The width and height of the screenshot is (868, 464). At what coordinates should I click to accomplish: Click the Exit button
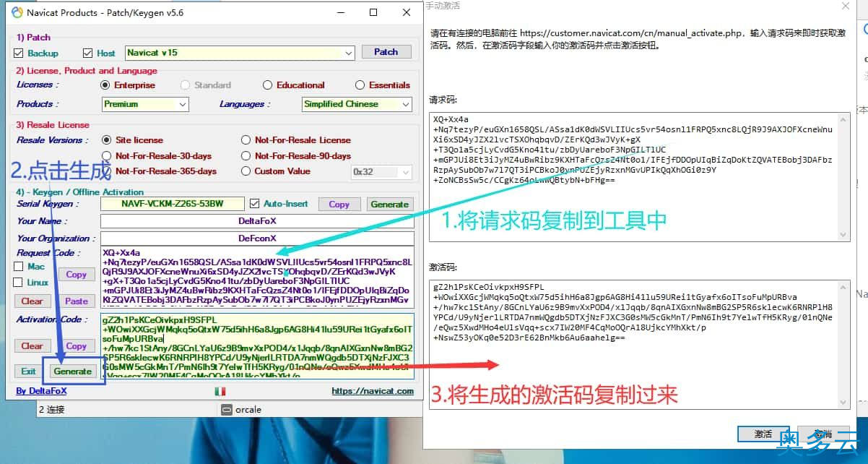[x=28, y=371]
